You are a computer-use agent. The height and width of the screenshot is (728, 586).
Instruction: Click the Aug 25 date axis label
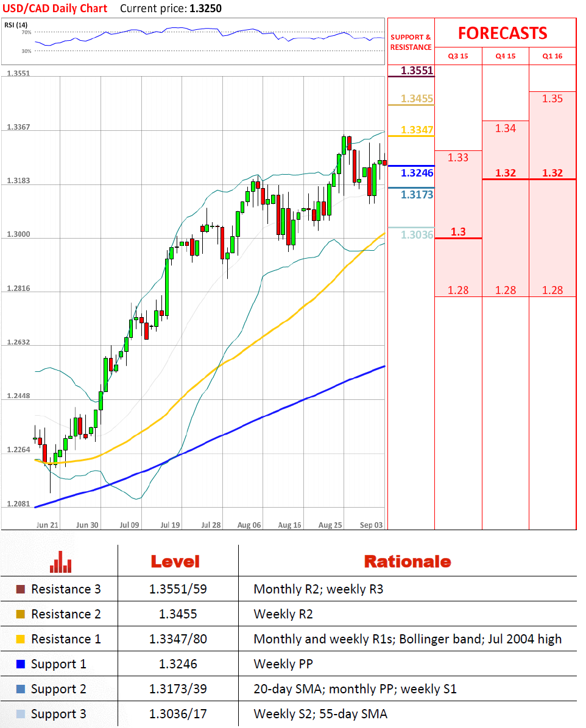330,525
